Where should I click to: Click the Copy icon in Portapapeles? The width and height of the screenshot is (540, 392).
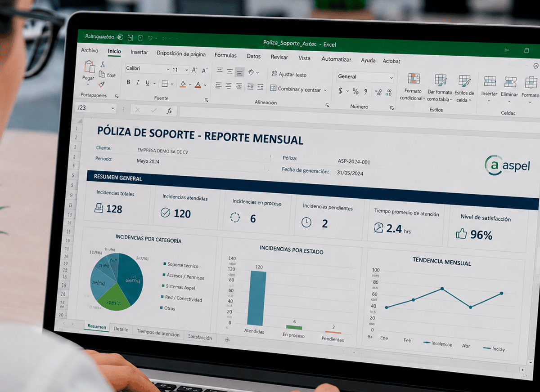point(102,74)
